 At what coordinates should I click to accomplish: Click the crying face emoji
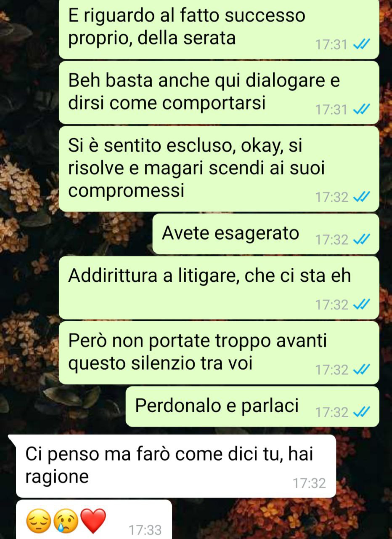click(66, 521)
